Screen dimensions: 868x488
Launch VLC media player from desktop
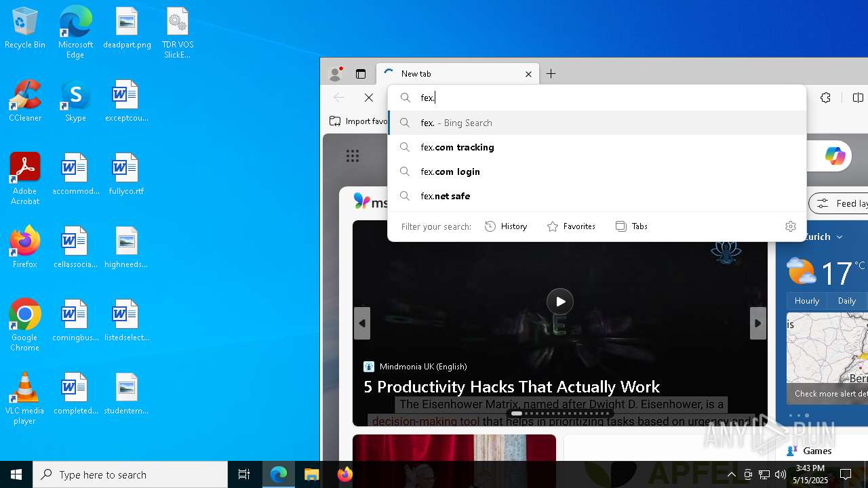pos(25,399)
